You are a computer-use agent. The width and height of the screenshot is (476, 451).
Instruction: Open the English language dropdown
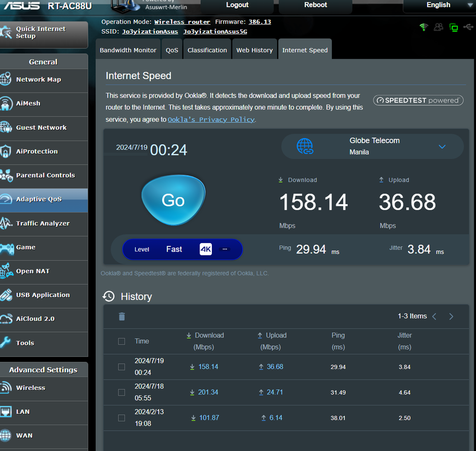pyautogui.click(x=439, y=6)
